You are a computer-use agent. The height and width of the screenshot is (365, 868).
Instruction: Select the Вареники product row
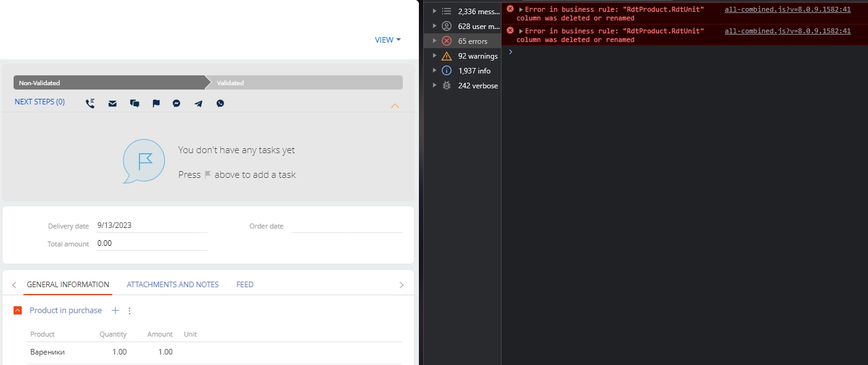(215, 352)
